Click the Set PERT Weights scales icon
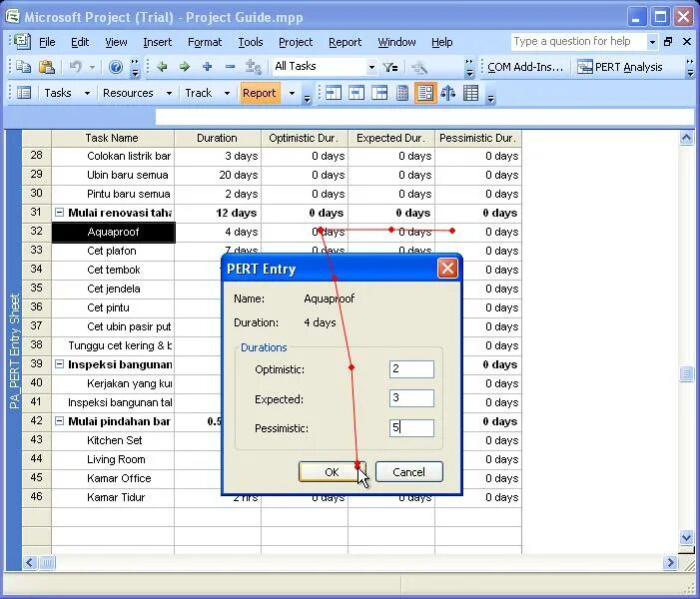The width and height of the screenshot is (700, 599). click(447, 93)
